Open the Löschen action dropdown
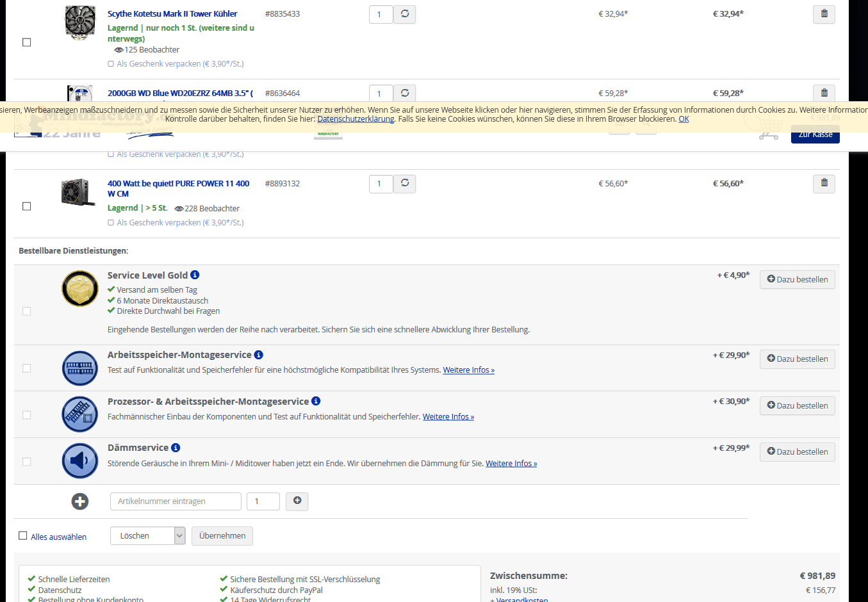Screen dimensions: 868x602 pyautogui.click(x=148, y=536)
